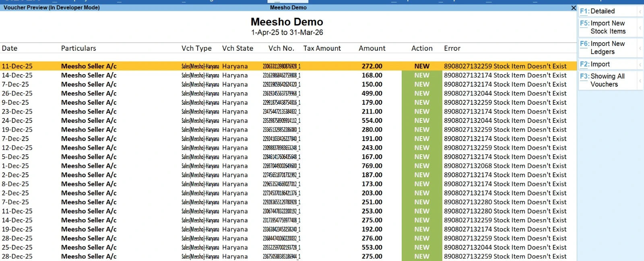Select the row dated 9-Dec-25
644x261 pixels.
click(288, 102)
